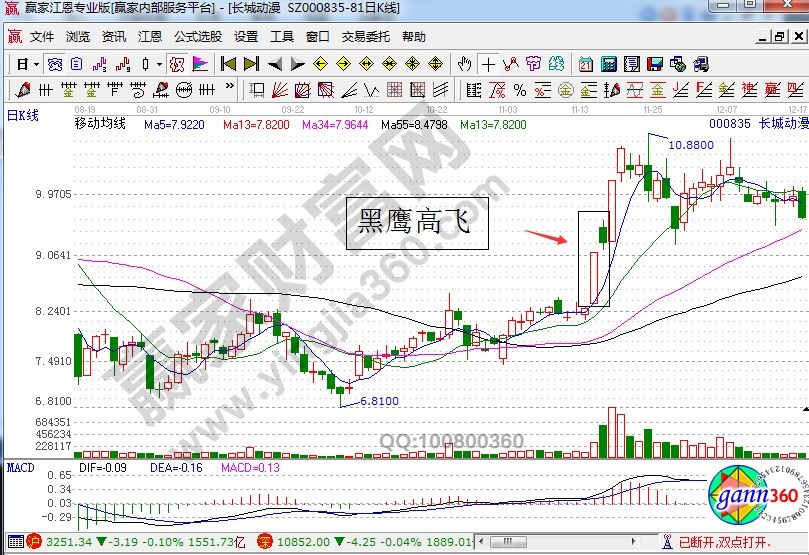The height and width of the screenshot is (555, 809).
Task: Open the calculator tool
Action: tap(608, 64)
